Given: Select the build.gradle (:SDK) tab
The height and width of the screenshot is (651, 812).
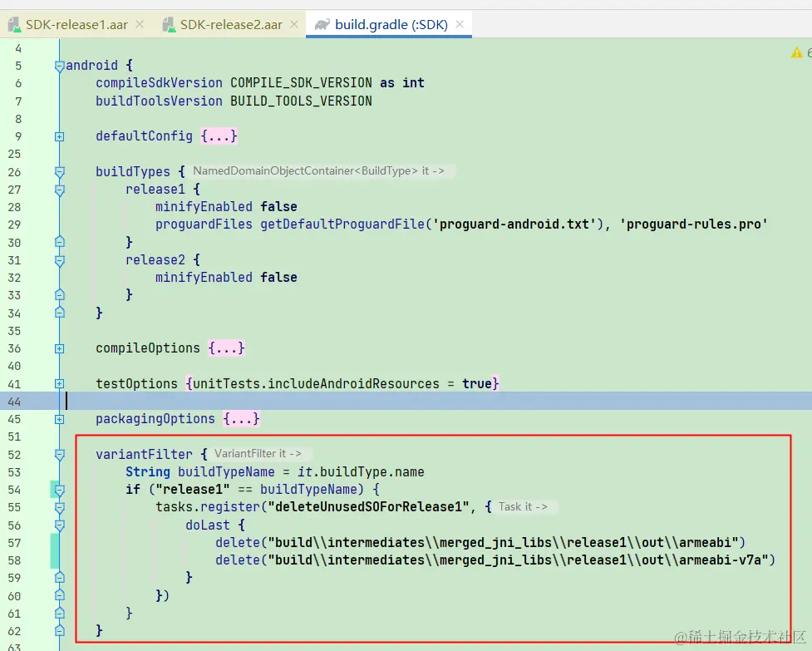Looking at the screenshot, I should (x=391, y=24).
